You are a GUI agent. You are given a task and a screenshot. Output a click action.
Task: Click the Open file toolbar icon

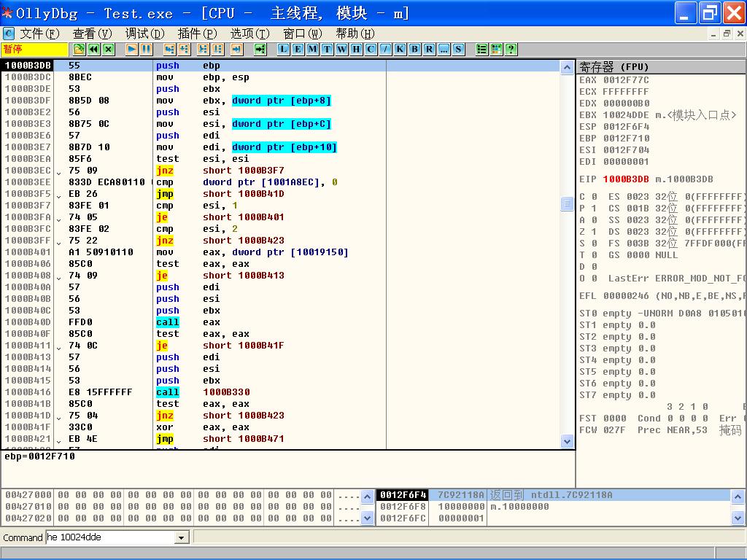(80, 49)
